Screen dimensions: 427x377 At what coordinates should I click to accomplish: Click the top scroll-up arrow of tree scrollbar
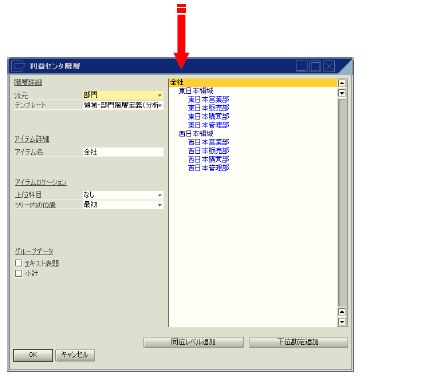[342, 83]
